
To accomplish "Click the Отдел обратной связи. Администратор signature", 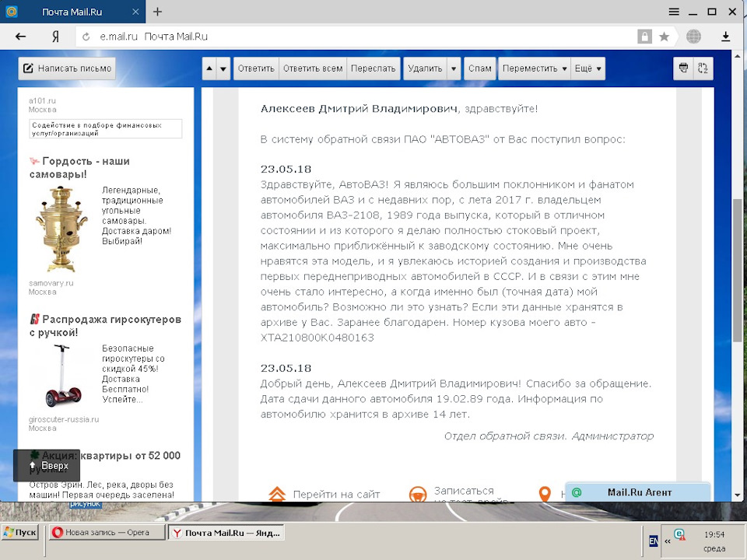I will click(x=549, y=436).
